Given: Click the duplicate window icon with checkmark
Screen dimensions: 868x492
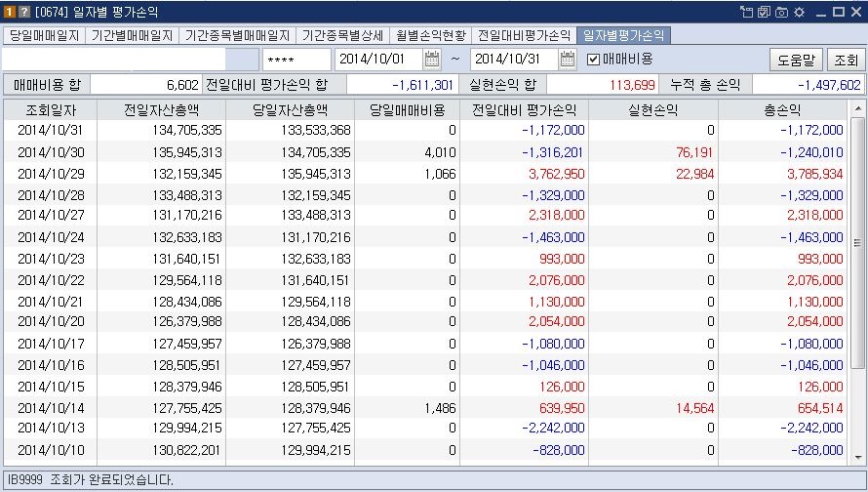Looking at the screenshot, I should pyautogui.click(x=764, y=12).
